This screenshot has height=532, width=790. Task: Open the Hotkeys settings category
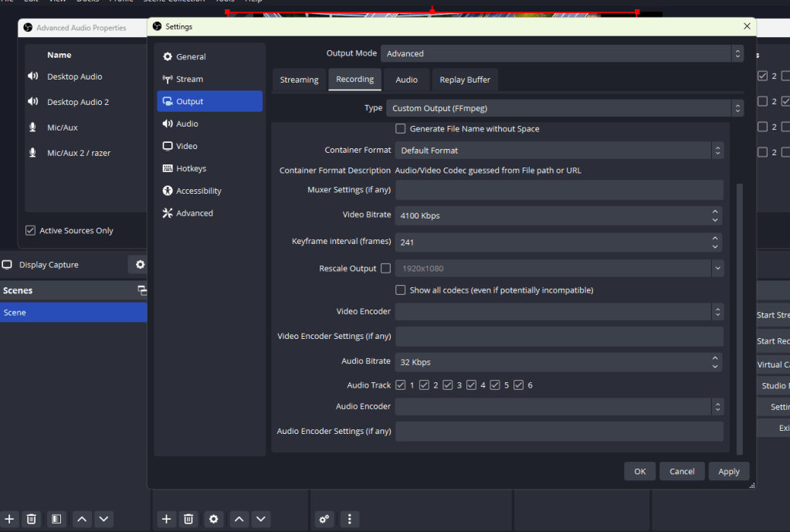click(209, 168)
